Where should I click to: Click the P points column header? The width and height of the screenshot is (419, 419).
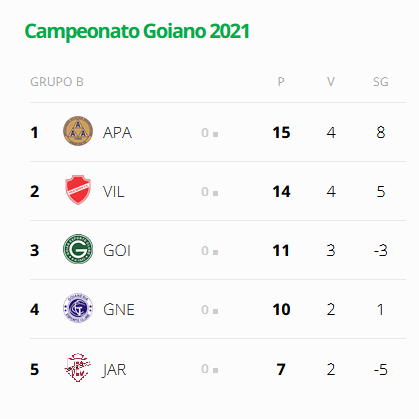pos(281,82)
